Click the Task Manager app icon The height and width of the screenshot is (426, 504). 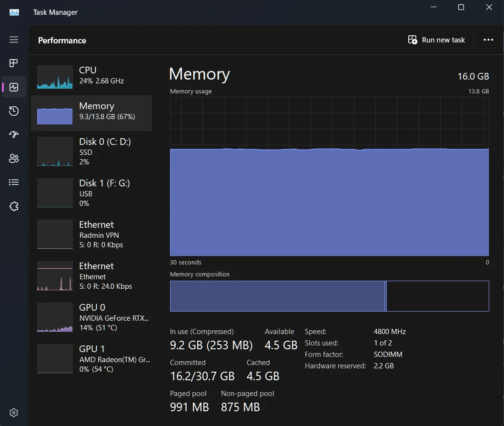click(14, 12)
